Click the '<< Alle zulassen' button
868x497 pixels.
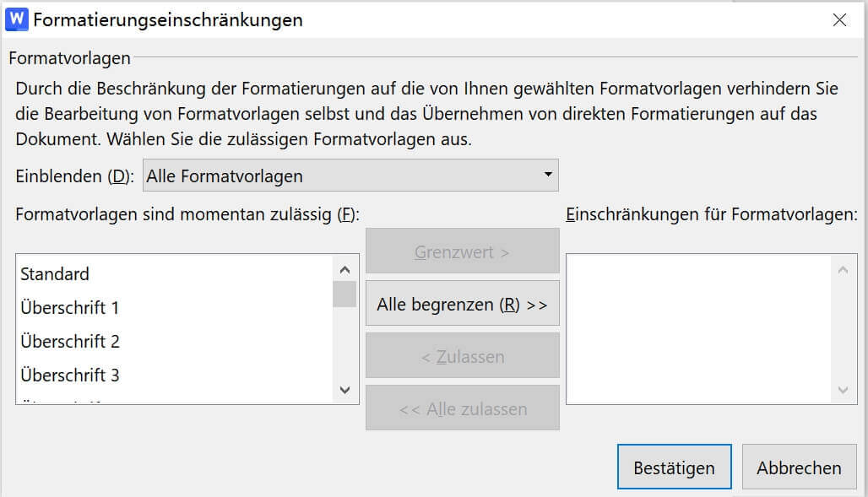[x=462, y=408]
